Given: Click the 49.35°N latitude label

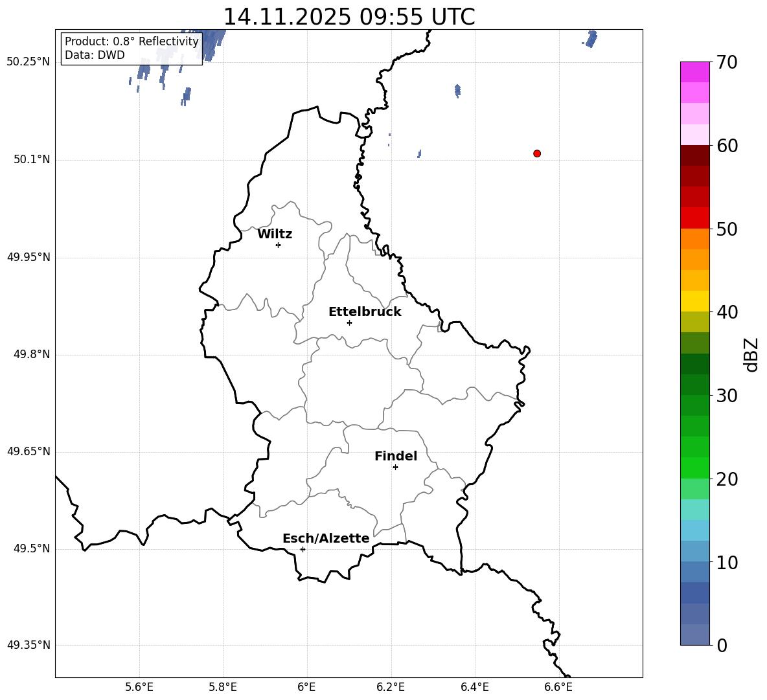Looking at the screenshot, I should [x=29, y=645].
